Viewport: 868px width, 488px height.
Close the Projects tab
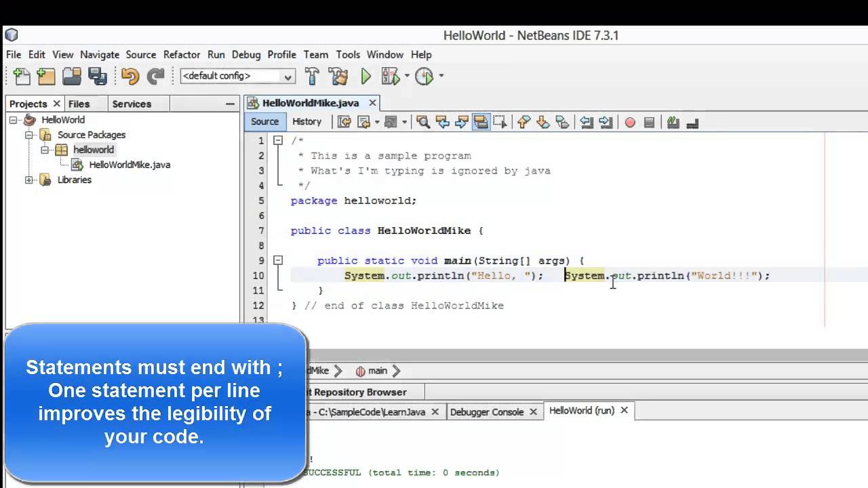[57, 104]
